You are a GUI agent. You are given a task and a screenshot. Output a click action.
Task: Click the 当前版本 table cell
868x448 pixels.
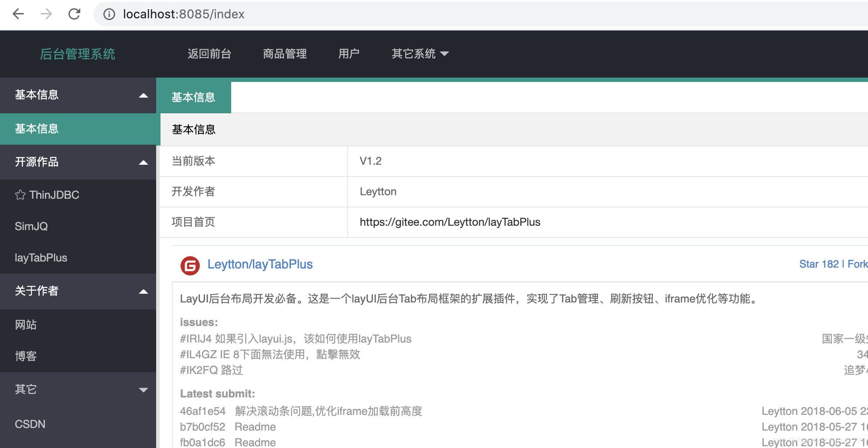[253, 161]
